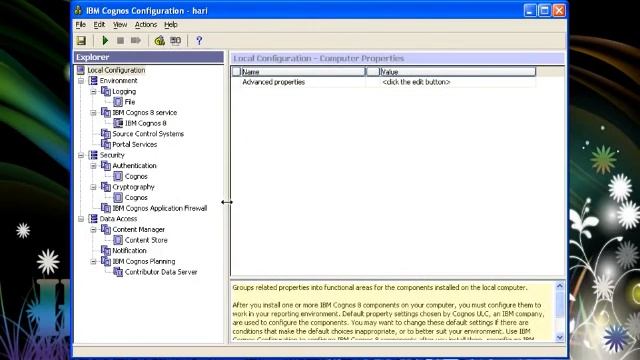The image size is (640, 360).
Task: Collapse the Data Access tree branch
Action: coord(81,219)
